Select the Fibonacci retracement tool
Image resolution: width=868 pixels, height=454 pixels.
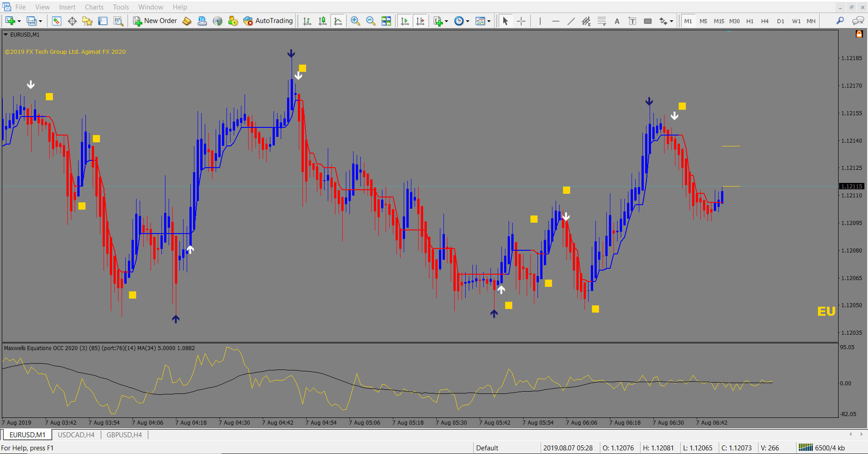tap(602, 21)
